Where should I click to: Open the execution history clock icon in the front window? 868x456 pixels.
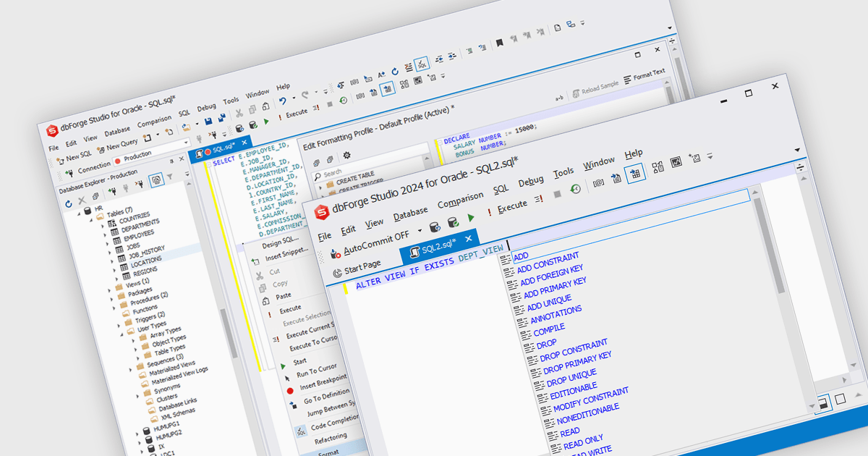point(576,188)
